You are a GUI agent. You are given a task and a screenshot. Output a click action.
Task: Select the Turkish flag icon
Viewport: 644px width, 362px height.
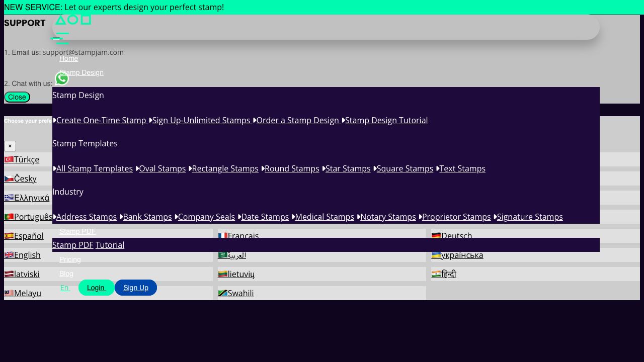click(9, 159)
